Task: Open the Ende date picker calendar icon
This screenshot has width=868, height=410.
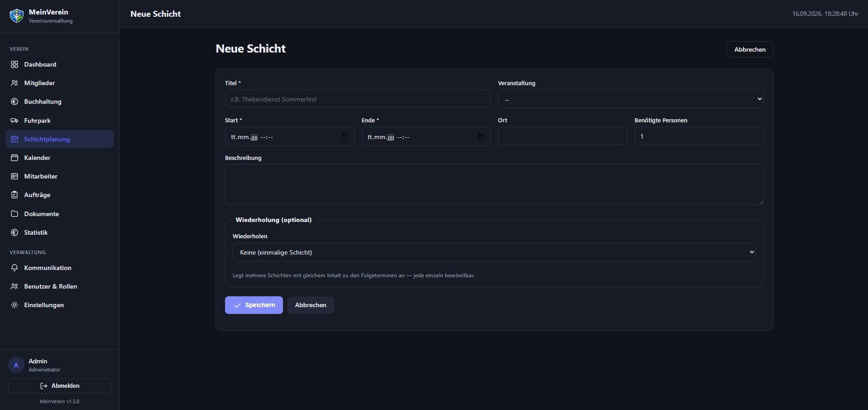Action: click(x=481, y=136)
